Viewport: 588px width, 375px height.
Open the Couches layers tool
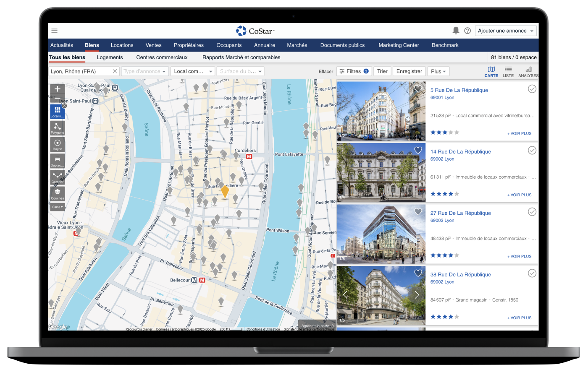58,194
